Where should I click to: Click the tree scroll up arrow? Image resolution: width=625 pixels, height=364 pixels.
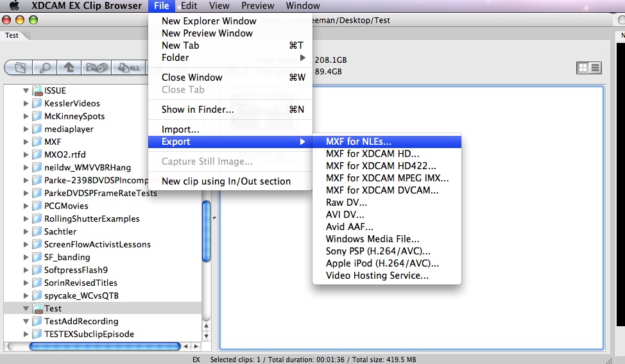tap(206, 326)
